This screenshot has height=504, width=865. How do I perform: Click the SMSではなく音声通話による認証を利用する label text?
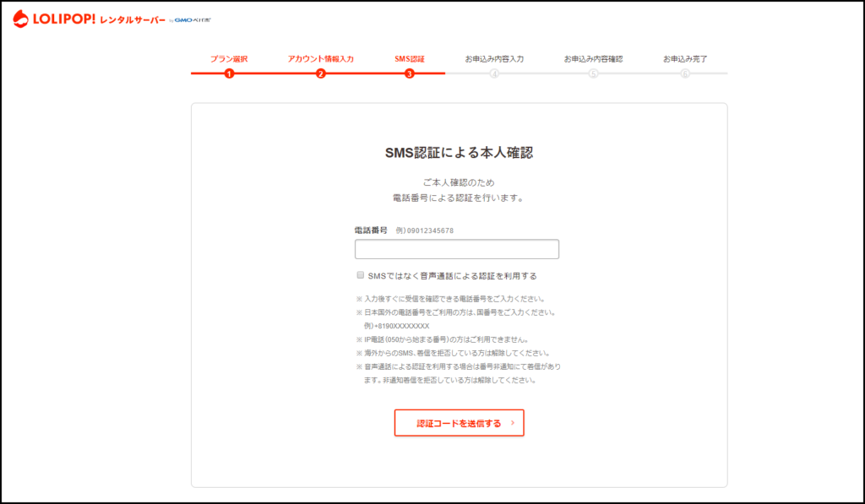coord(453,276)
